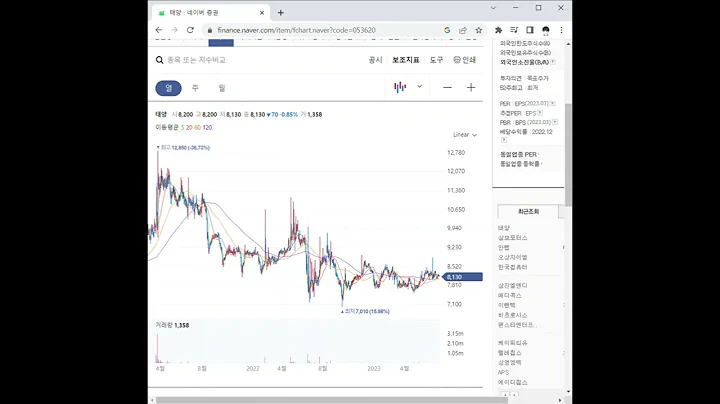The width and height of the screenshot is (720, 404).
Task: Toggle the browser side panel icon
Action: [529, 30]
